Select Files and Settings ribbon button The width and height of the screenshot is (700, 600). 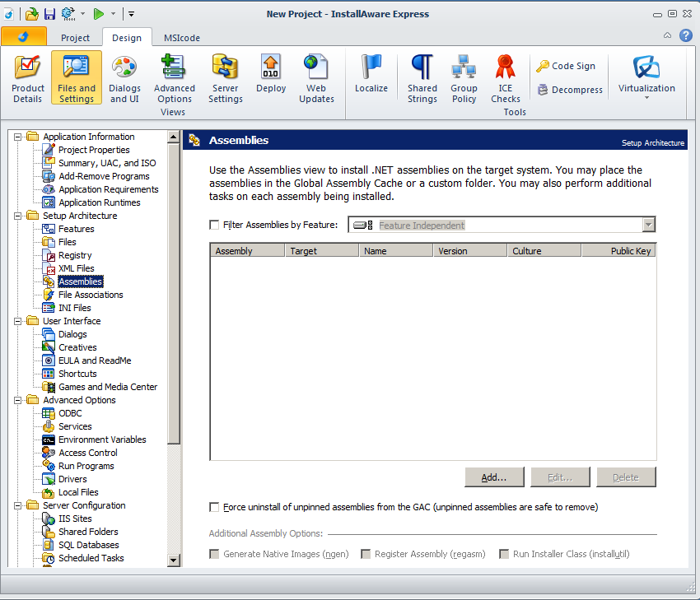pyautogui.click(x=77, y=78)
